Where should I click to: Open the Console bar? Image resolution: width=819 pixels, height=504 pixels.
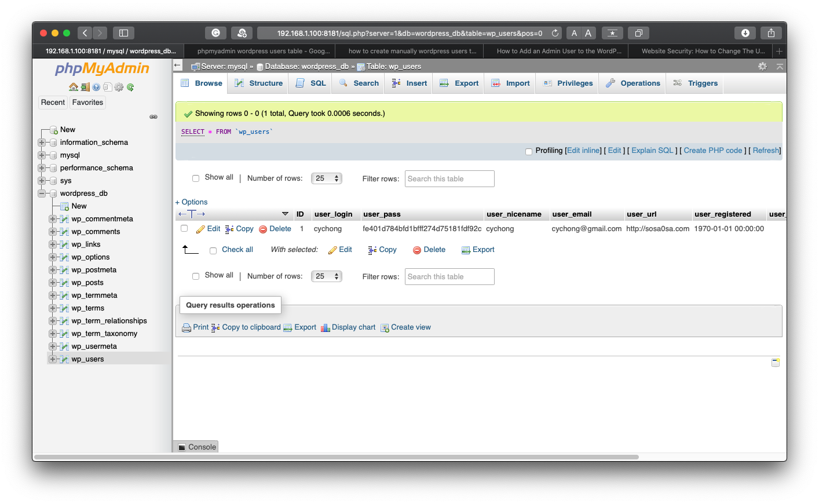click(x=196, y=447)
